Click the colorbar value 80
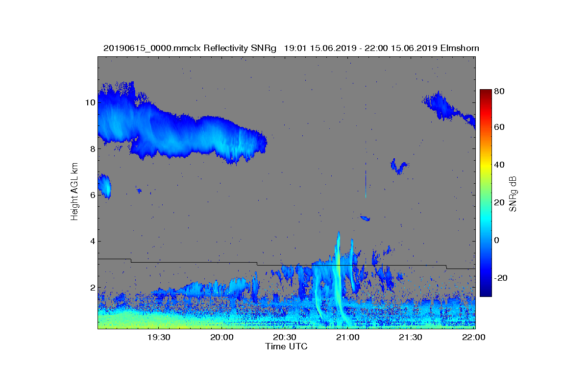This screenshot has width=588, height=392. pos(500,91)
